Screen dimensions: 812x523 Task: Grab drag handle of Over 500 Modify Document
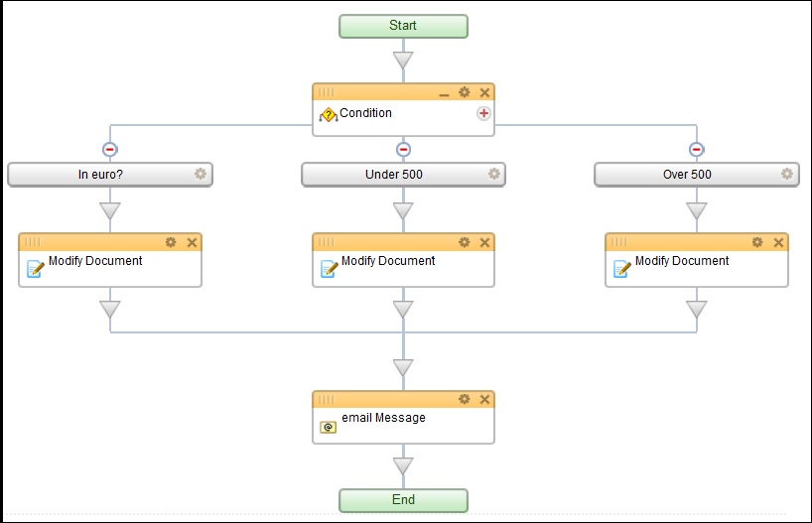tap(619, 242)
